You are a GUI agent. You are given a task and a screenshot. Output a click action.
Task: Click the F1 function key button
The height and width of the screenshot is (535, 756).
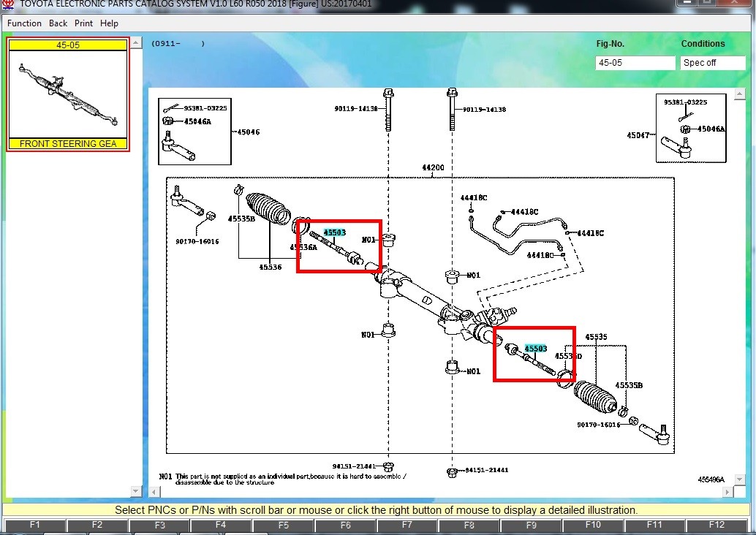[x=34, y=525]
